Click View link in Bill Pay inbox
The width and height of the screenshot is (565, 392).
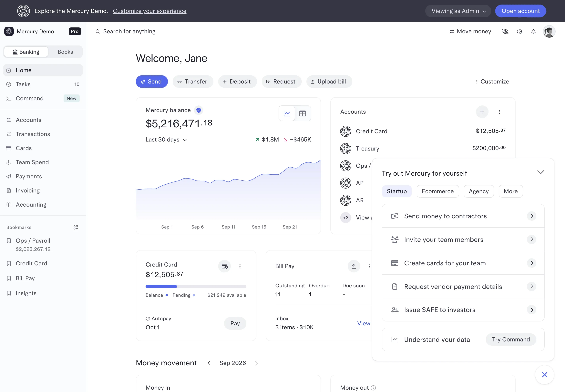(363, 323)
